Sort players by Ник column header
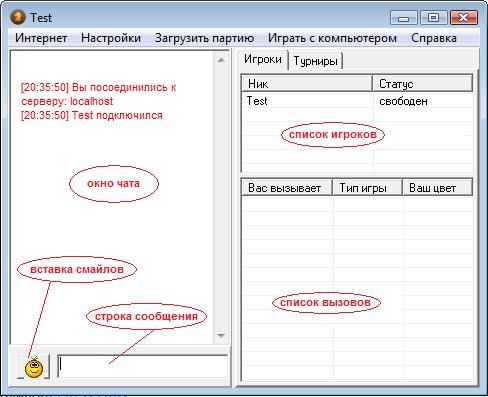The width and height of the screenshot is (488, 397). coord(307,84)
